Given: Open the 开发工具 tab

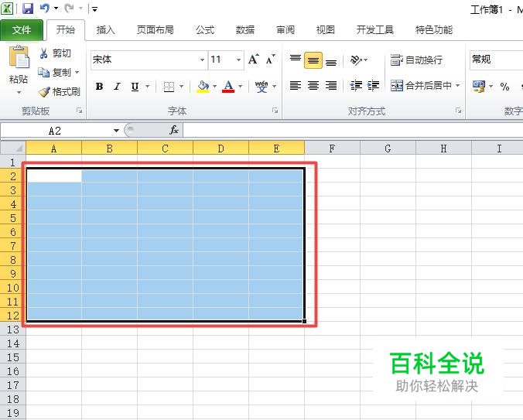Looking at the screenshot, I should [375, 30].
